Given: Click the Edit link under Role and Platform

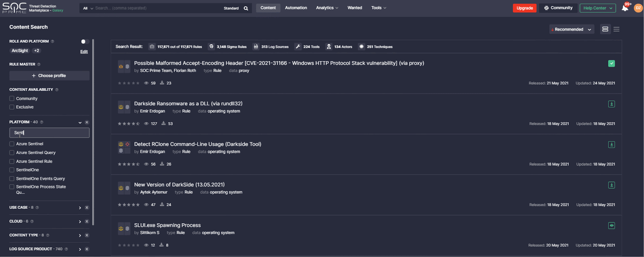Looking at the screenshot, I should tap(84, 51).
